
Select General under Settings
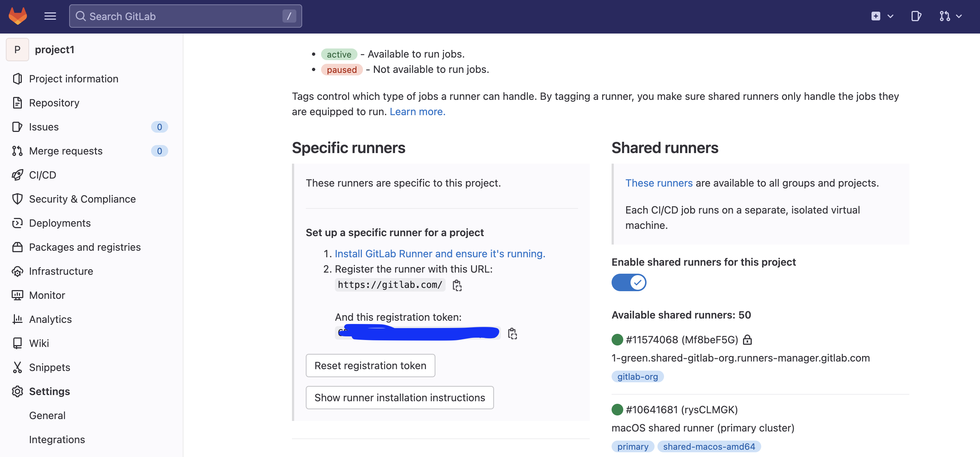(47, 415)
